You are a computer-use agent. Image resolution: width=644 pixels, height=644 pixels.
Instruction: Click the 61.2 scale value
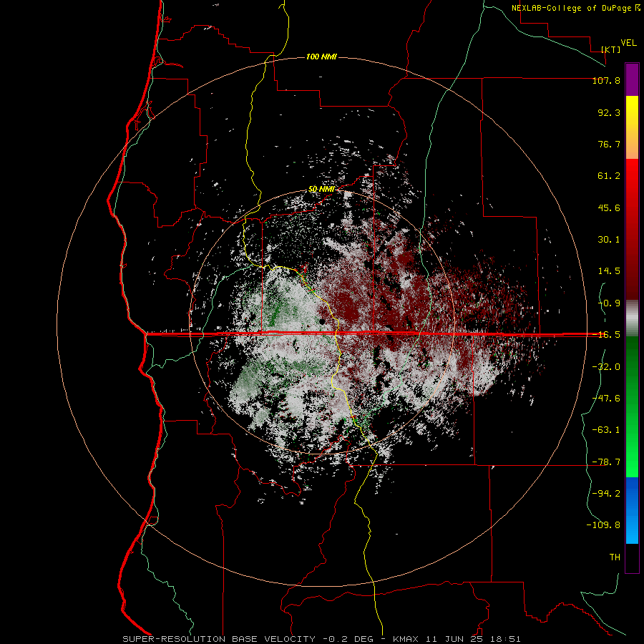609,176
